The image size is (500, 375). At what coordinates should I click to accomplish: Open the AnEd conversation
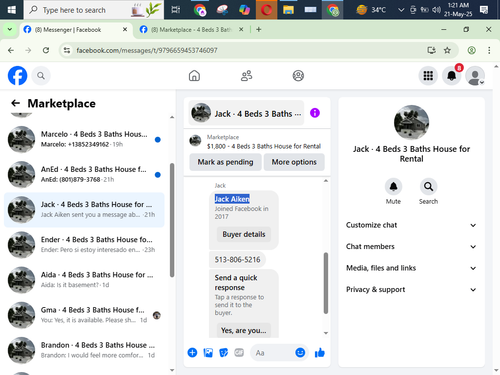coord(84,174)
